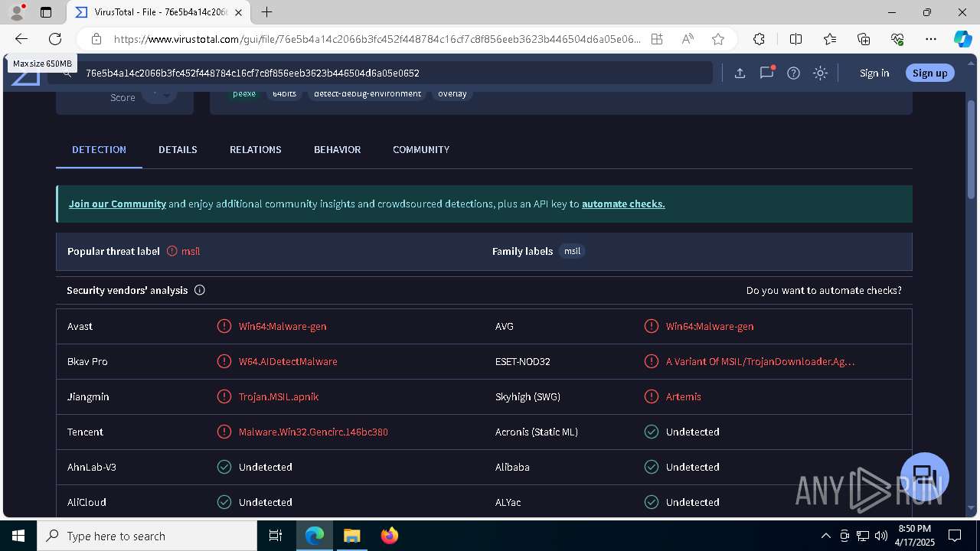This screenshot has width=980, height=551.
Task: Open a new browser tab
Action: pos(266,12)
